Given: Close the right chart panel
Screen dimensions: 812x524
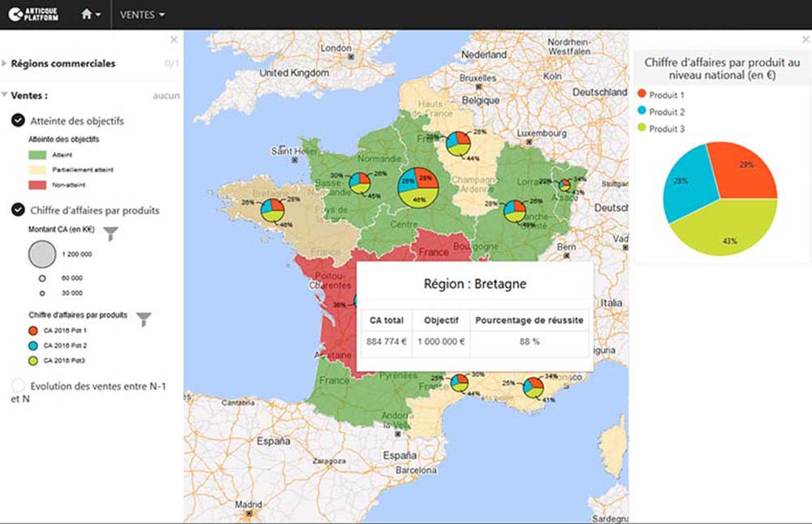Looking at the screenshot, I should (x=806, y=39).
